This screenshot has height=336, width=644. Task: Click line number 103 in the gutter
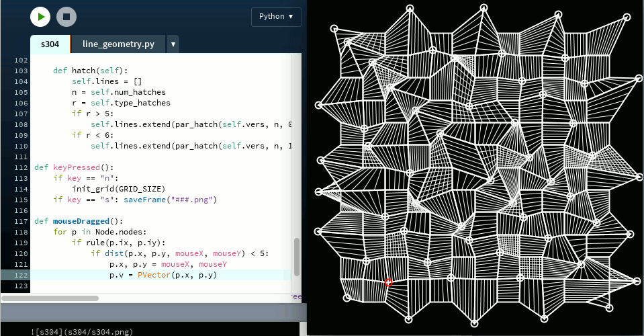pos(20,71)
